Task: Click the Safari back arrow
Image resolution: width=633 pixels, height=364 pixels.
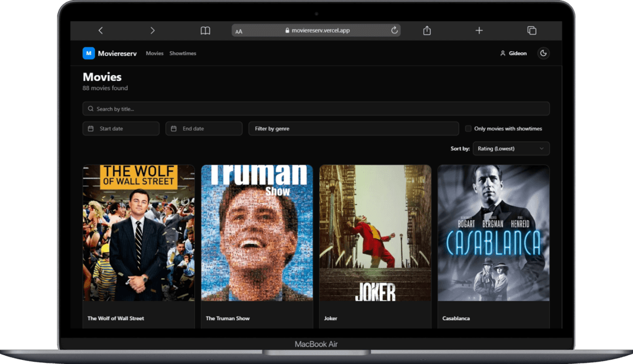Action: [100, 30]
